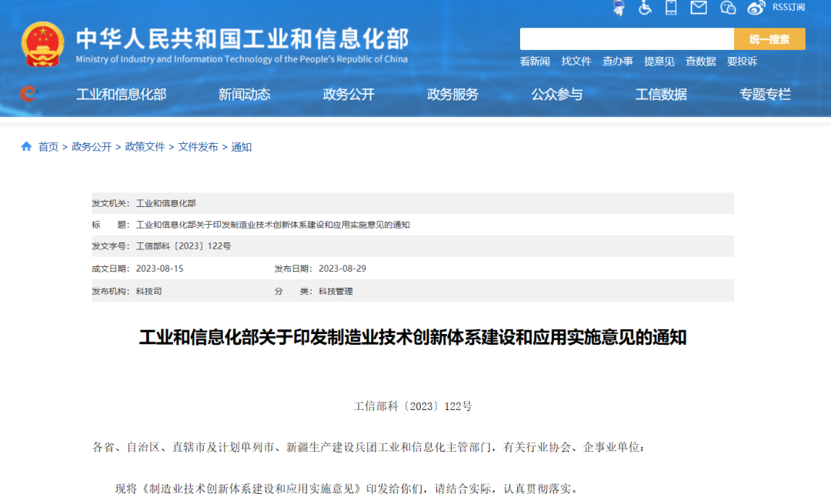Go to 专题专栏 navigation item

(x=765, y=95)
